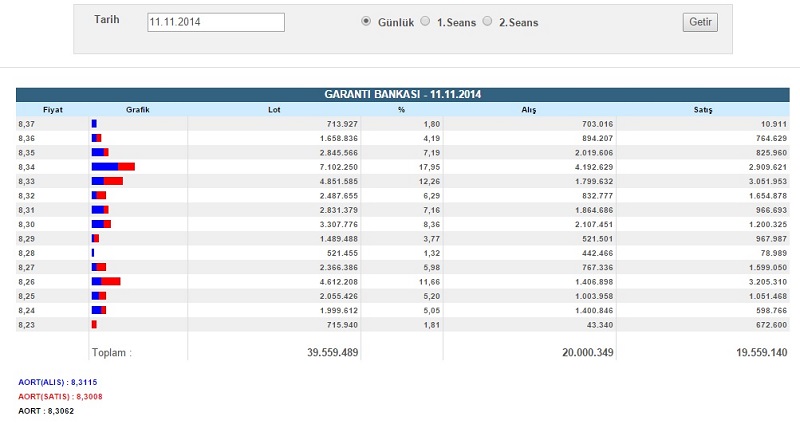Click Satış value 78.989
The height and width of the screenshot is (428, 800).
[x=773, y=253]
